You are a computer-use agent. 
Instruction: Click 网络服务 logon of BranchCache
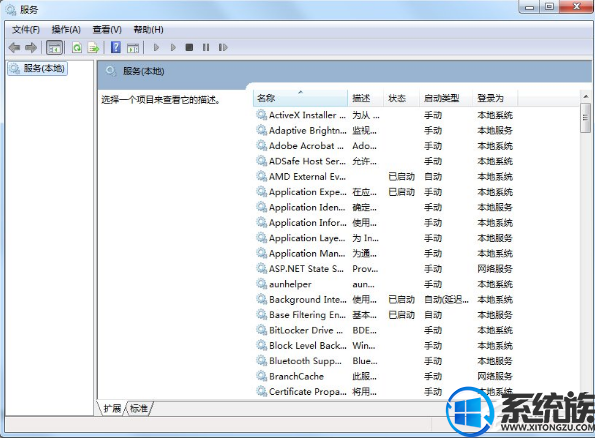pyautogui.click(x=495, y=376)
